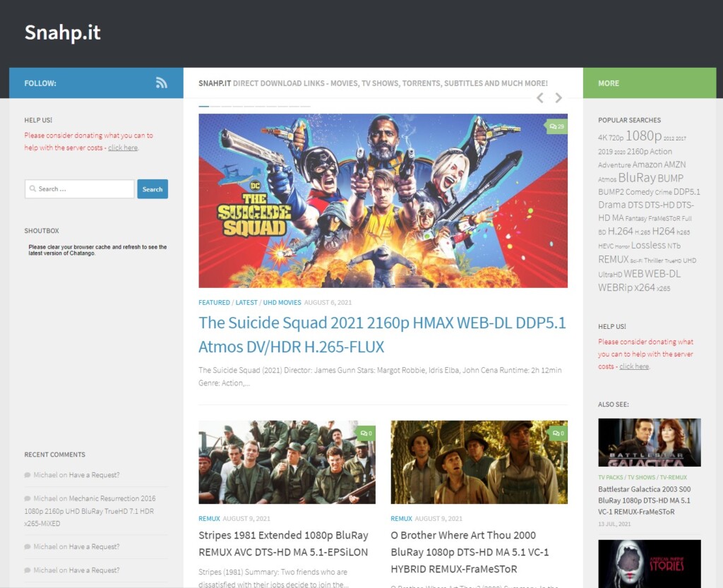Select the first active slider indicator dash
Image resolution: width=723 pixels, height=588 pixels.
click(204, 106)
